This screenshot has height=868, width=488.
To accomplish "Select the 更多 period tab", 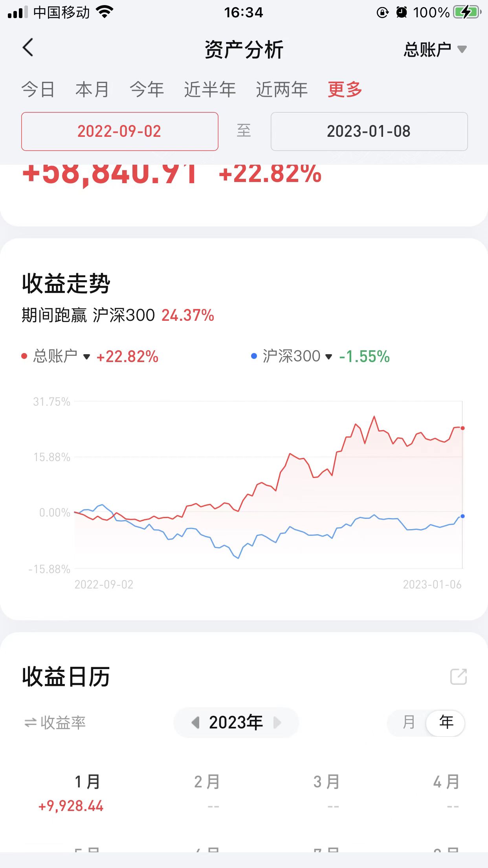I will pos(345,89).
